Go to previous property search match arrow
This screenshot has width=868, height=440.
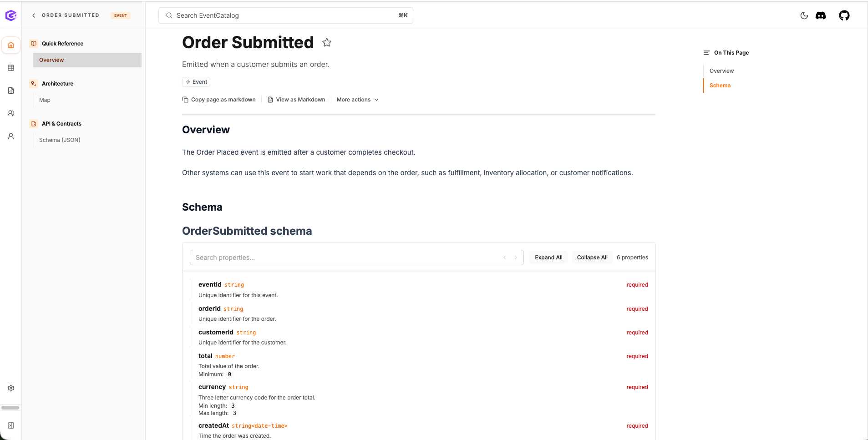(x=505, y=258)
